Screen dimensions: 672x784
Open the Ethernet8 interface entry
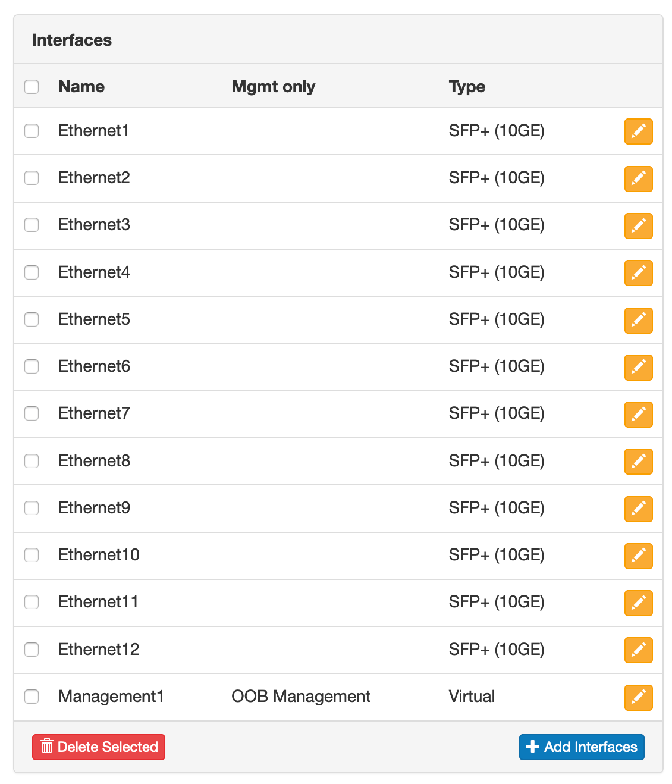pyautogui.click(x=94, y=461)
